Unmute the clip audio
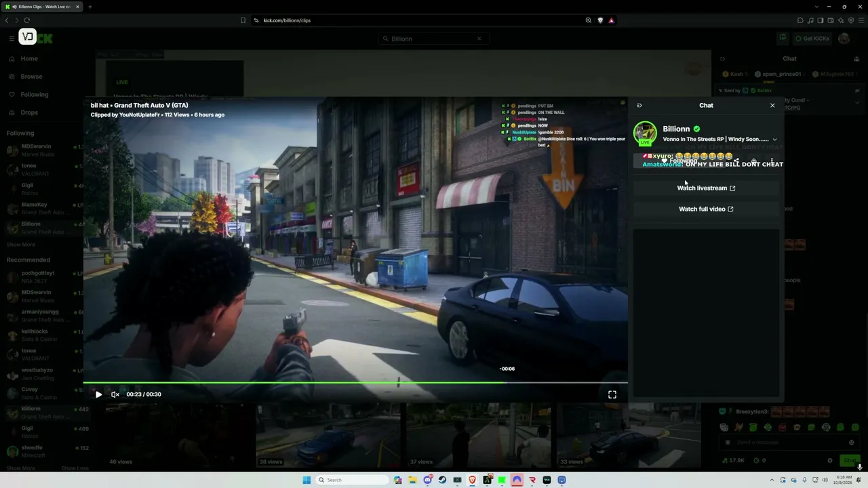868x488 pixels. pos(115,394)
